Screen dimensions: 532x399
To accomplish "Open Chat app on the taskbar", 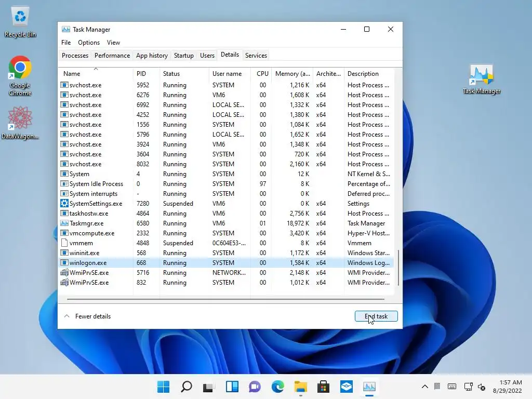I will click(x=255, y=387).
